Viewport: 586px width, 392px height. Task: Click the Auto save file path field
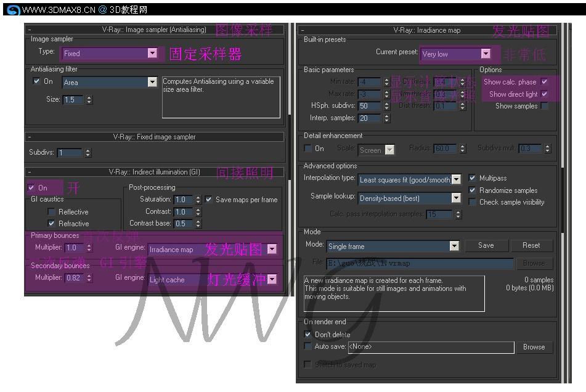[431, 347]
